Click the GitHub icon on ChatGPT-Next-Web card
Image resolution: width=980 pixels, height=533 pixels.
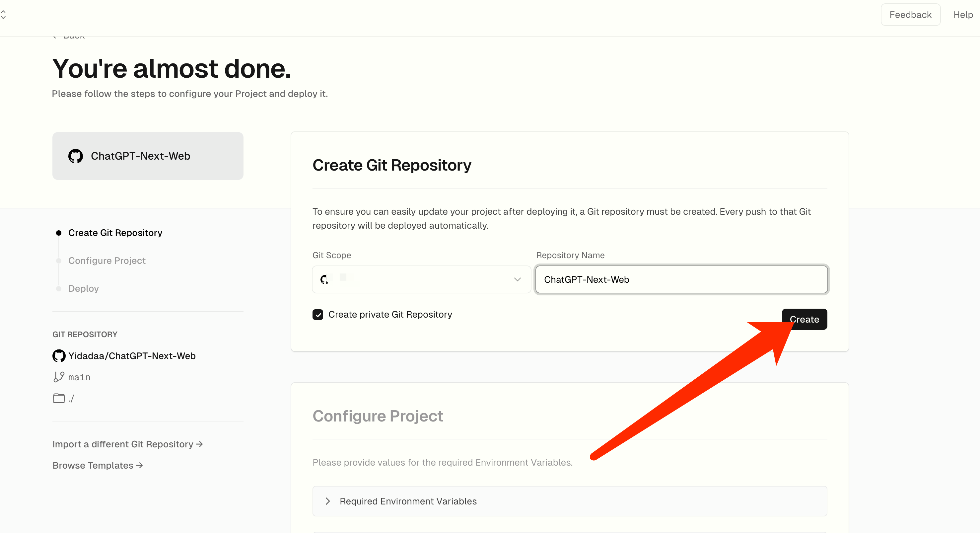click(75, 156)
